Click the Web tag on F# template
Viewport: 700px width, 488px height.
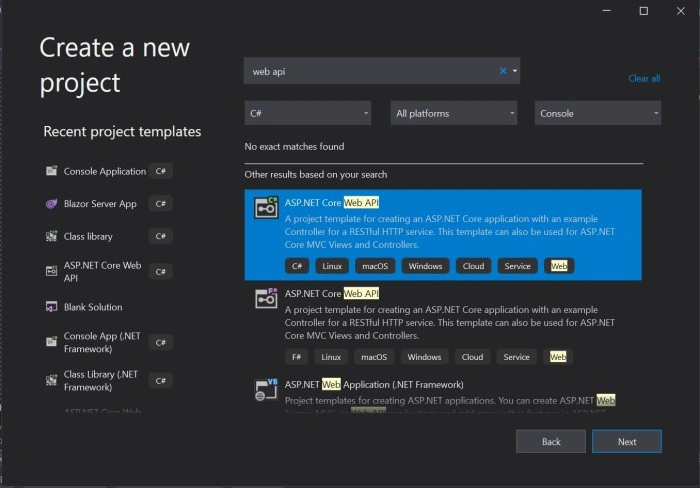(558, 357)
